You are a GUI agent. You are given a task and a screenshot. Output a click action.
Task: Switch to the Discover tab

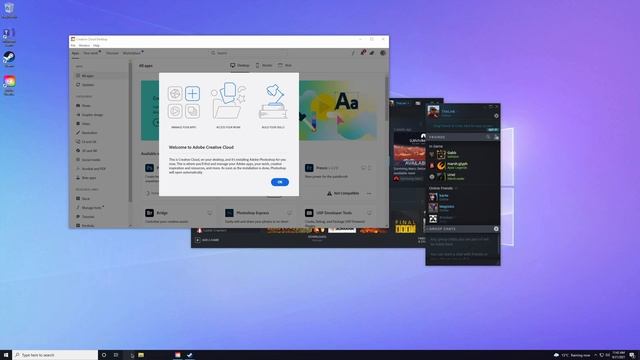click(112, 53)
